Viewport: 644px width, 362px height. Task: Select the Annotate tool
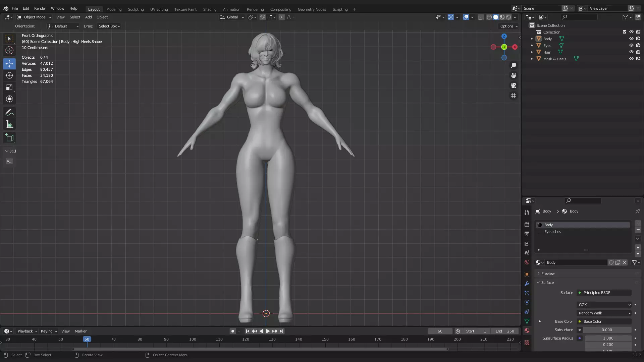click(x=9, y=113)
